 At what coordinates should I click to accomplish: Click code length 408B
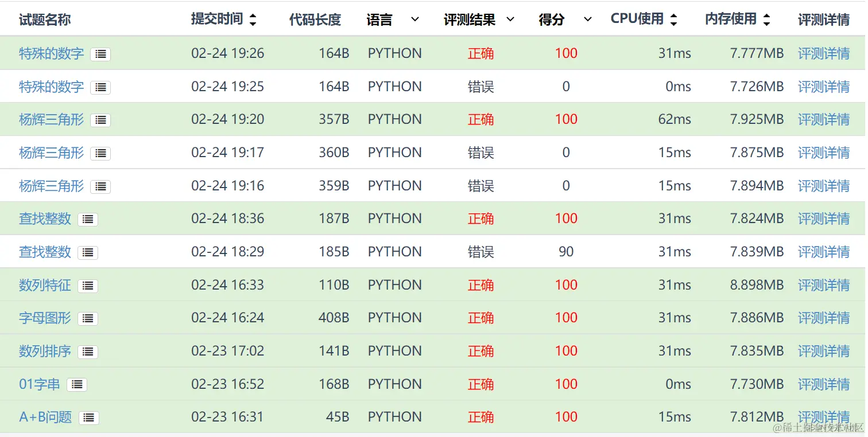click(x=334, y=318)
